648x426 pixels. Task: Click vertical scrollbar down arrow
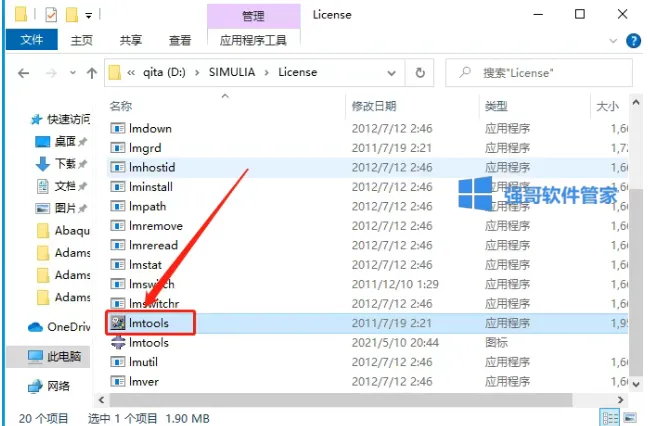click(636, 385)
